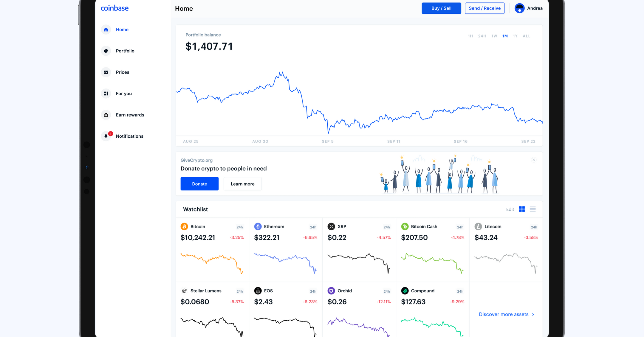Image resolution: width=644 pixels, height=337 pixels.
Task: Dismiss the GiveCrypto.org banner
Action: tap(534, 160)
